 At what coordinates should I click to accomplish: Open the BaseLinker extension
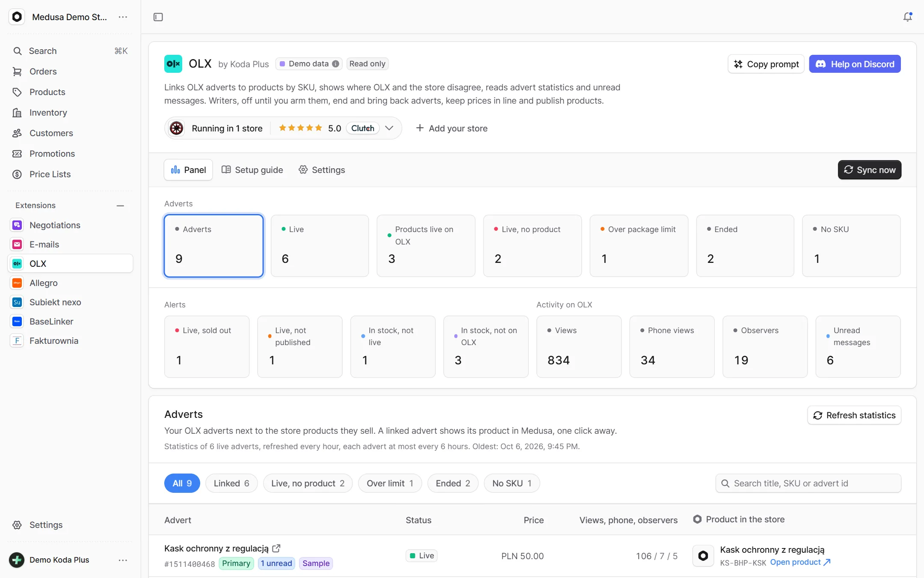click(x=70, y=322)
